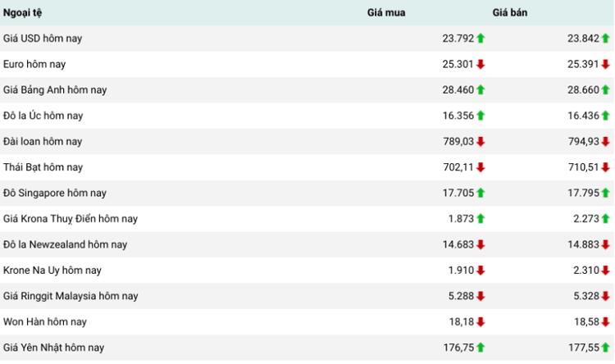Select Krone Na Uy buy price 1.910
The image size is (615, 364).
tap(459, 271)
